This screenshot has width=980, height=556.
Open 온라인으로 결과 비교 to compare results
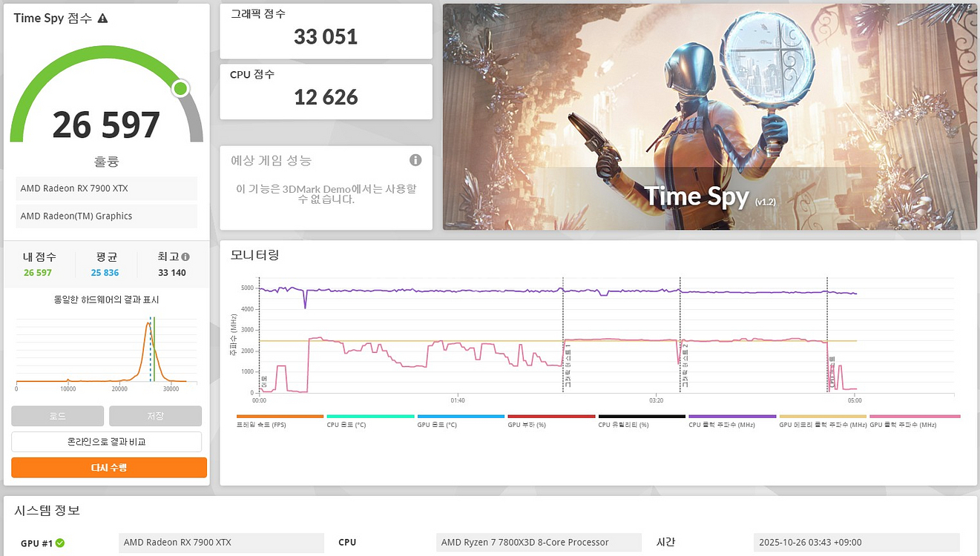[x=106, y=442]
